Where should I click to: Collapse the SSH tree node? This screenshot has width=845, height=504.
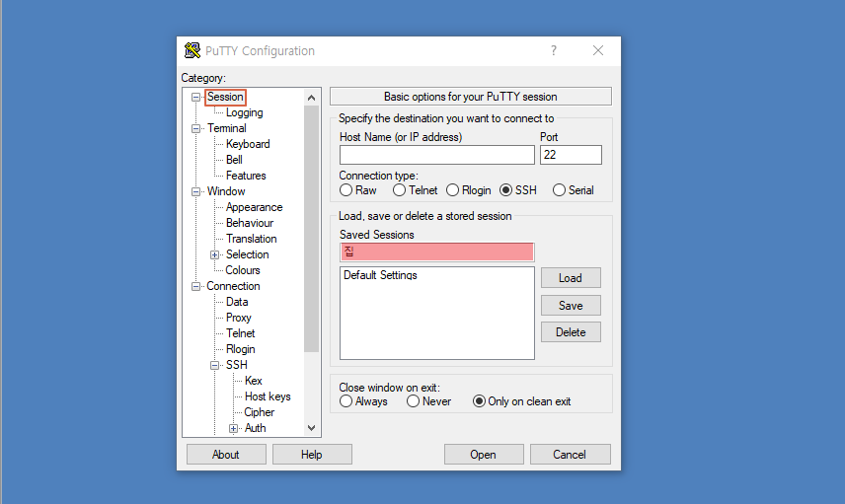tap(214, 365)
